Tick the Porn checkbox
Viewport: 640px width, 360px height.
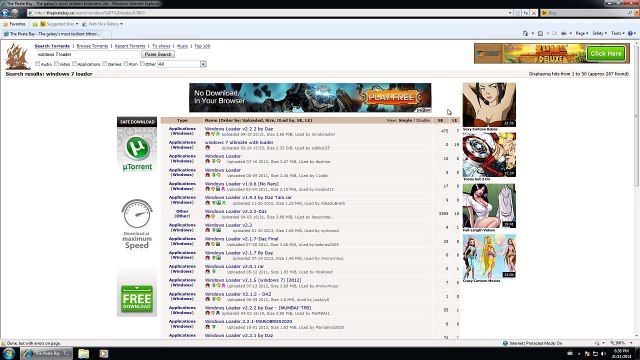126,64
